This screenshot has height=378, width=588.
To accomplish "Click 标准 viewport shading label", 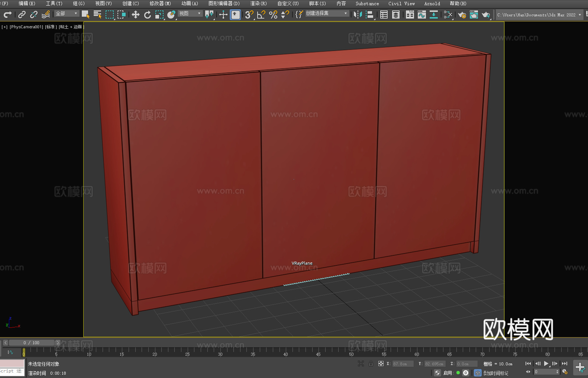I will point(51,27).
